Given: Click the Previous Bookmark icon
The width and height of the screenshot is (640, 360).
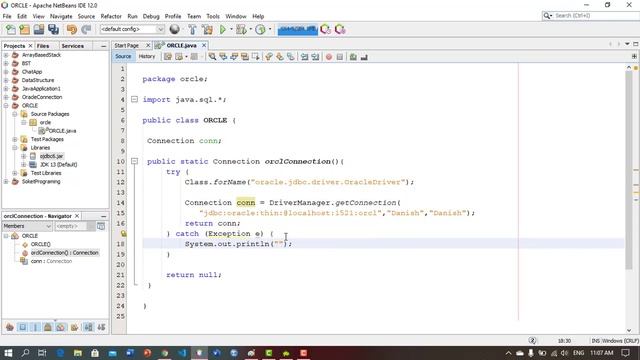Looking at the screenshot, I should point(269,57).
